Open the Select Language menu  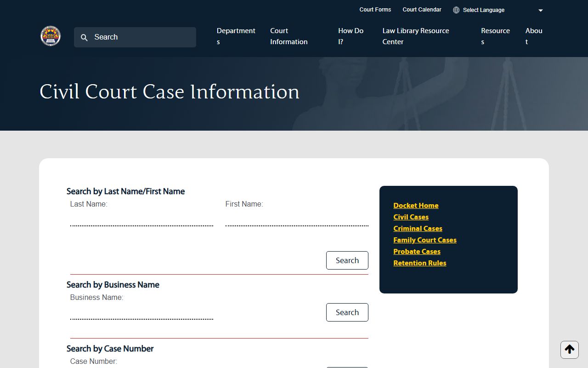tap(498, 10)
